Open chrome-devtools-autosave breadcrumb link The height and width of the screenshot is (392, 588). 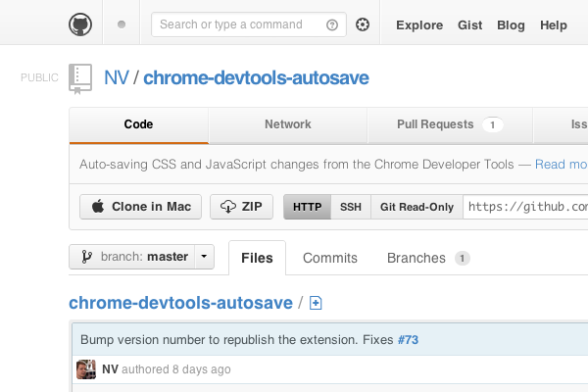point(180,303)
